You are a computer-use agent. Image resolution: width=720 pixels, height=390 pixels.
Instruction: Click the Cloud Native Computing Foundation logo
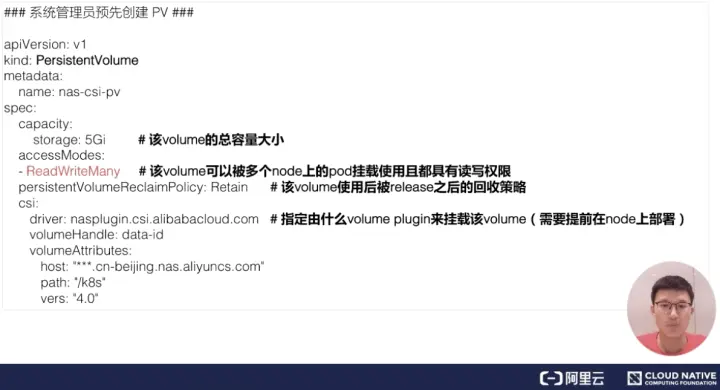672,378
